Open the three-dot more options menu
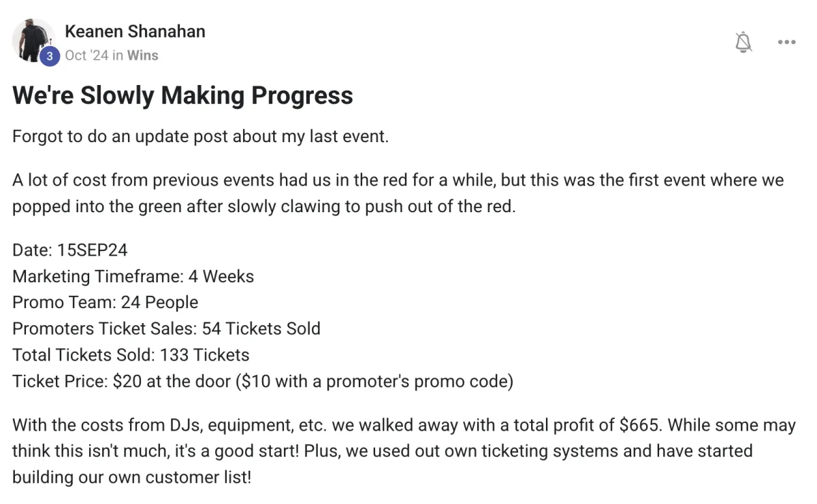 pos(786,42)
